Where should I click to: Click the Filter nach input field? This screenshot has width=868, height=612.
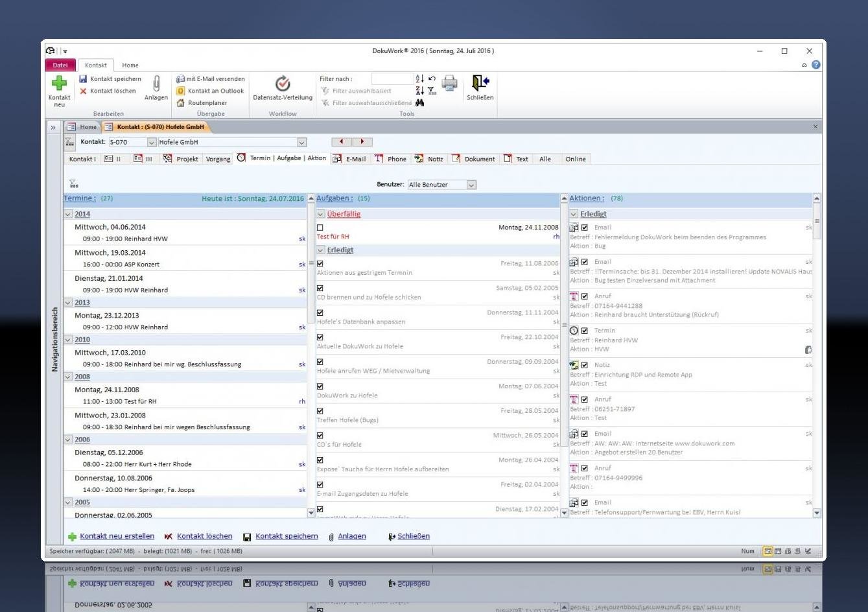pyautogui.click(x=392, y=79)
